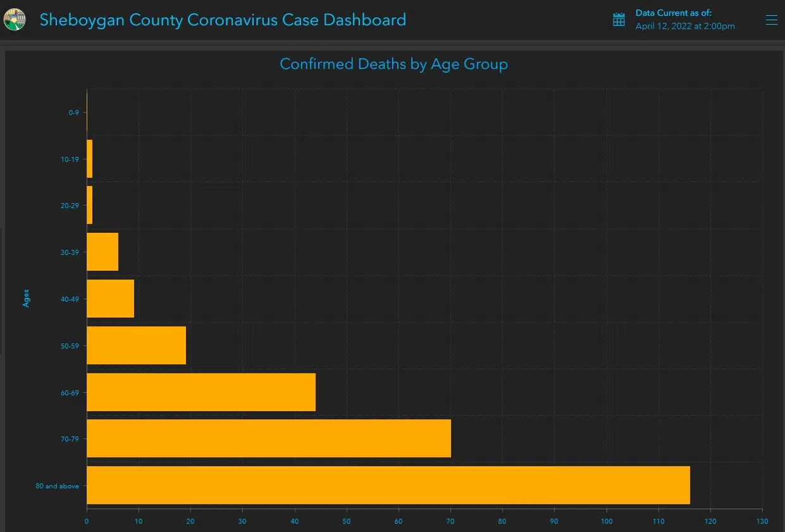Select the 50-59 age group bar
Viewport: 785px width, 532px height.
(136, 345)
